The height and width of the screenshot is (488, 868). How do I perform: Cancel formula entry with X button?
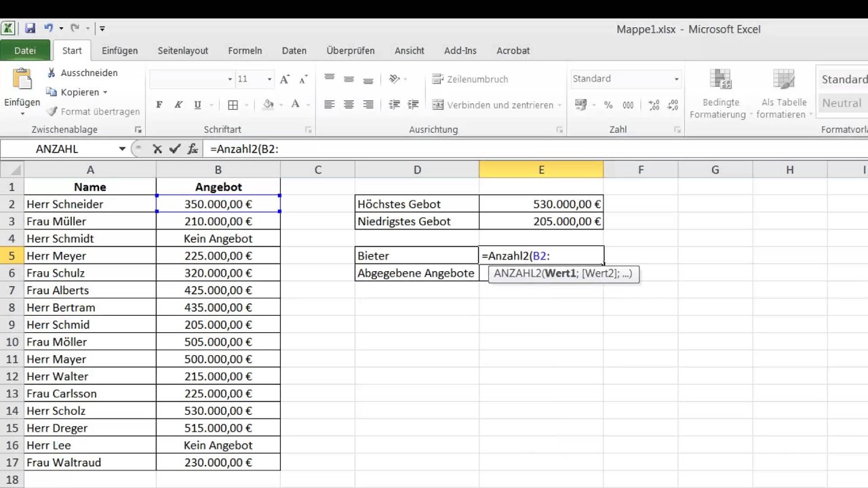[157, 149]
